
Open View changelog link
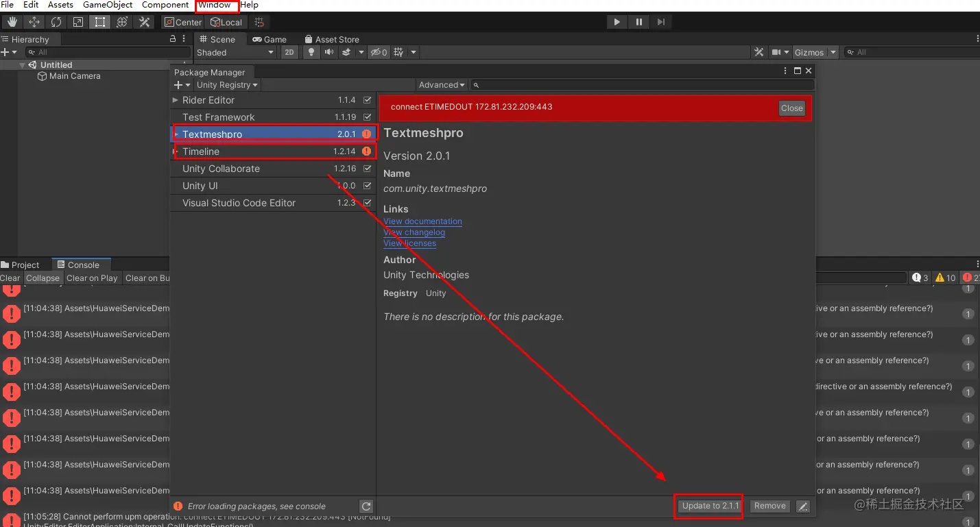point(414,232)
